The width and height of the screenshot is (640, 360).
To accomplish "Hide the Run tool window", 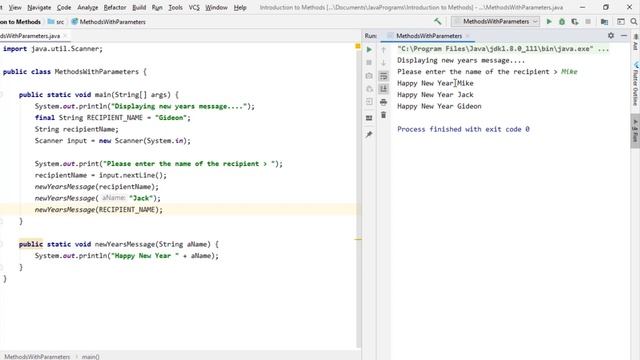I will pyautogui.click(x=624, y=36).
